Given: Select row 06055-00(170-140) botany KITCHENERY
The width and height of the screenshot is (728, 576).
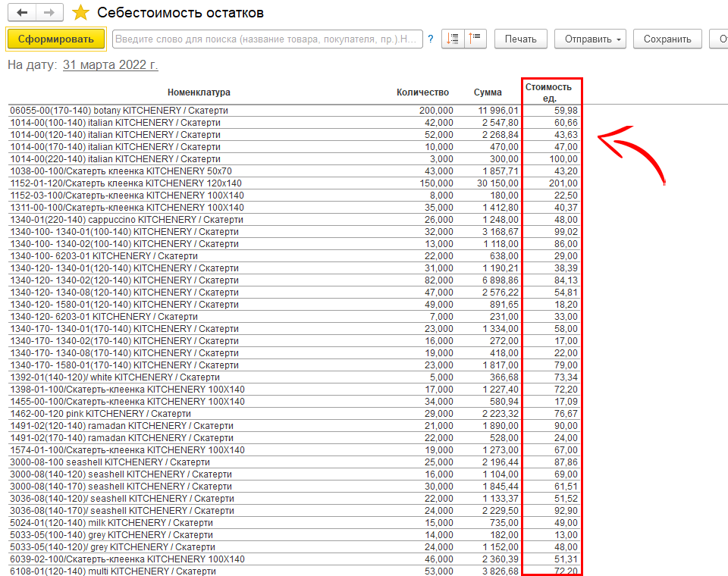Looking at the screenshot, I should pyautogui.click(x=119, y=111).
